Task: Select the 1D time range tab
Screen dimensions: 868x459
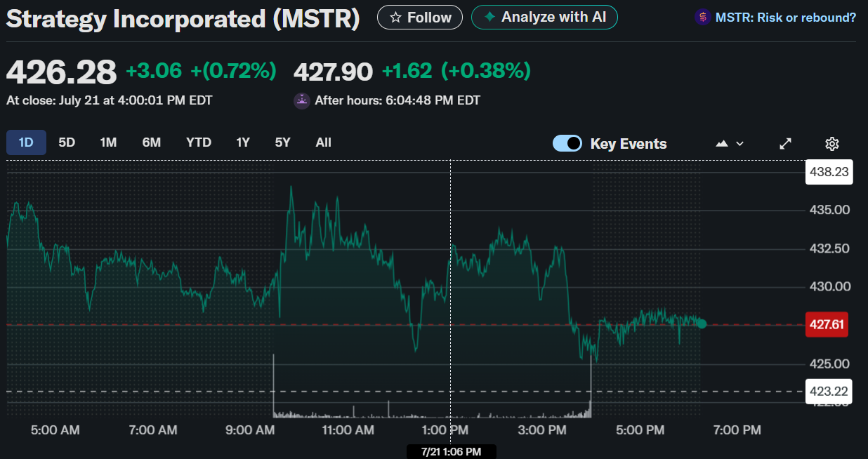Action: tap(26, 142)
